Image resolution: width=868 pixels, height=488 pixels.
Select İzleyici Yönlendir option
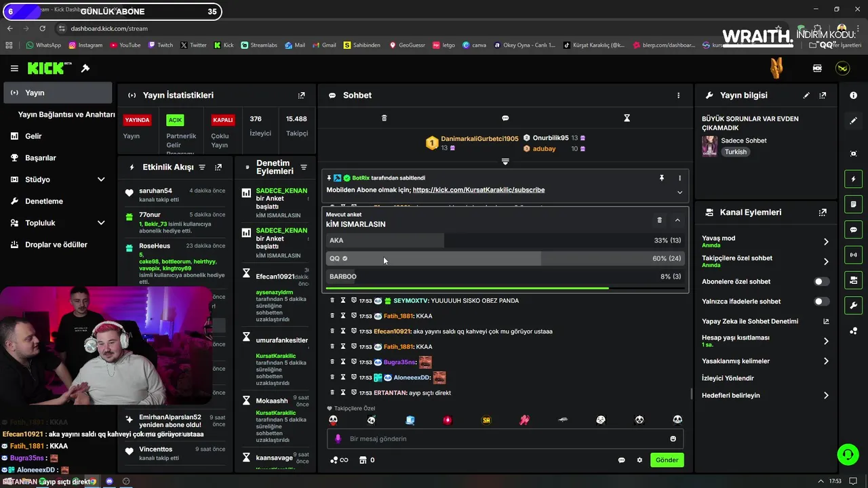tap(728, 378)
